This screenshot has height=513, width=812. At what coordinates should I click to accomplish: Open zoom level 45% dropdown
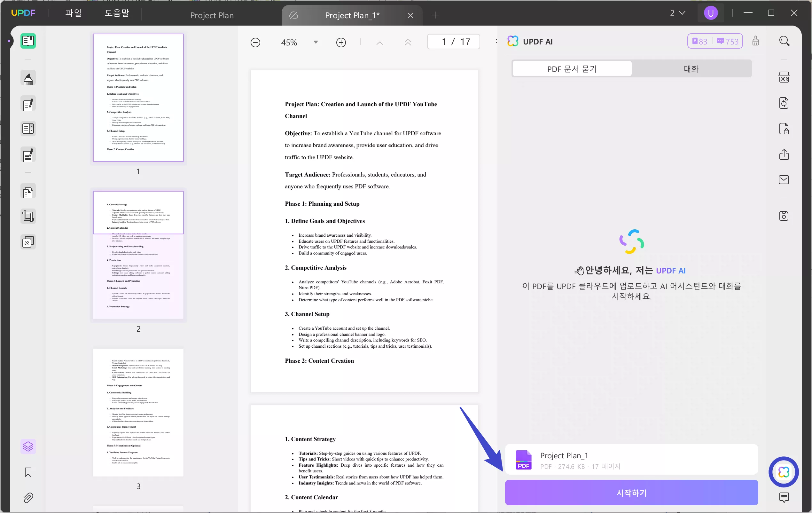[x=316, y=43]
